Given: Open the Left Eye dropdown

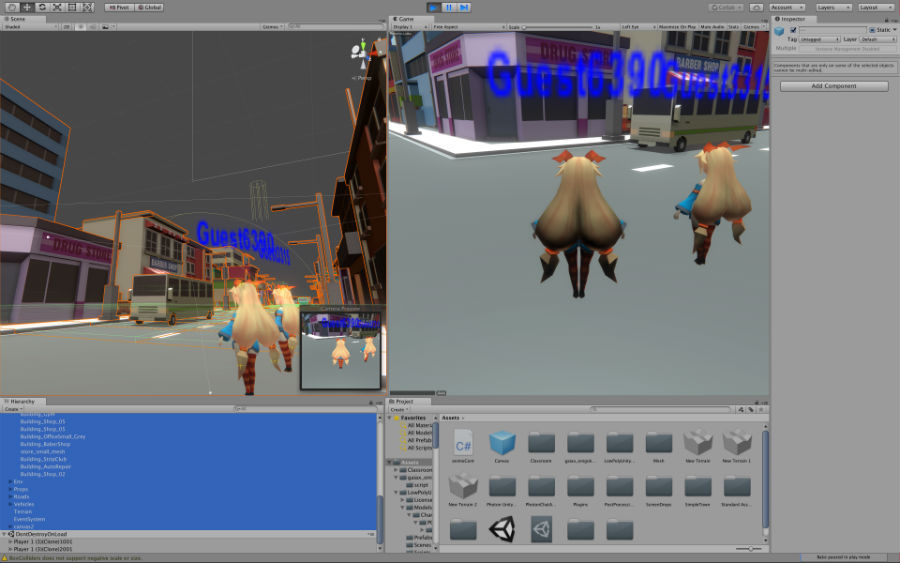Looking at the screenshot, I should 638,27.
